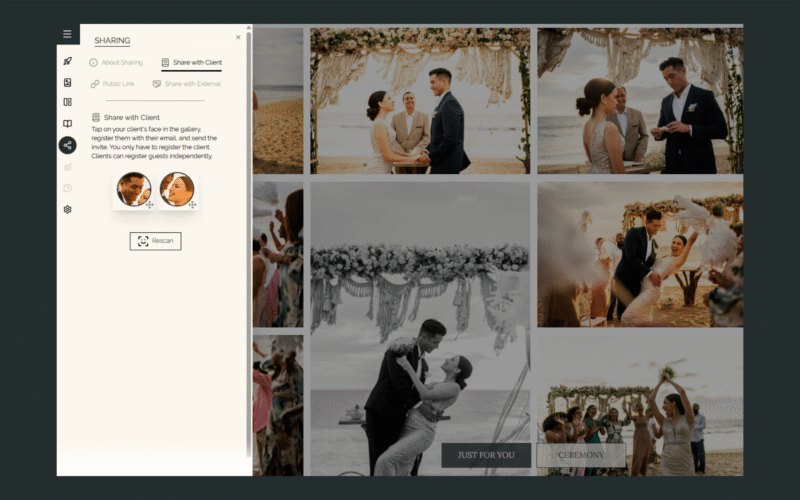
Task: Open the book icon in sidebar
Action: click(67, 124)
